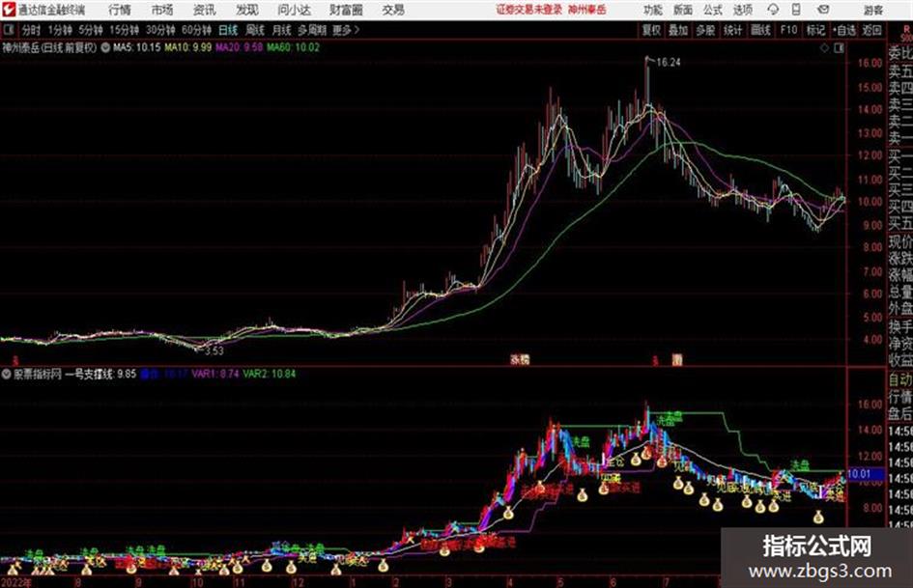The image size is (913, 588).
Task: Open the 发现 menu
Action: pos(247,10)
